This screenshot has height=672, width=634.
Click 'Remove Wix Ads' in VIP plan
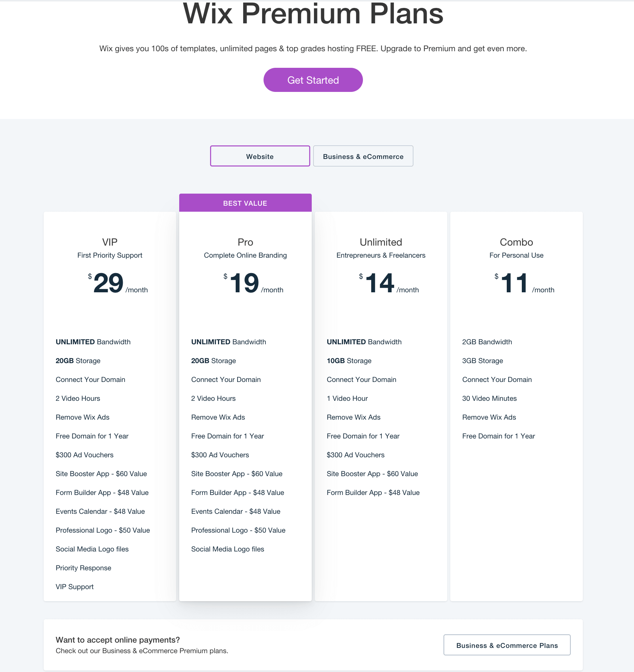82,417
